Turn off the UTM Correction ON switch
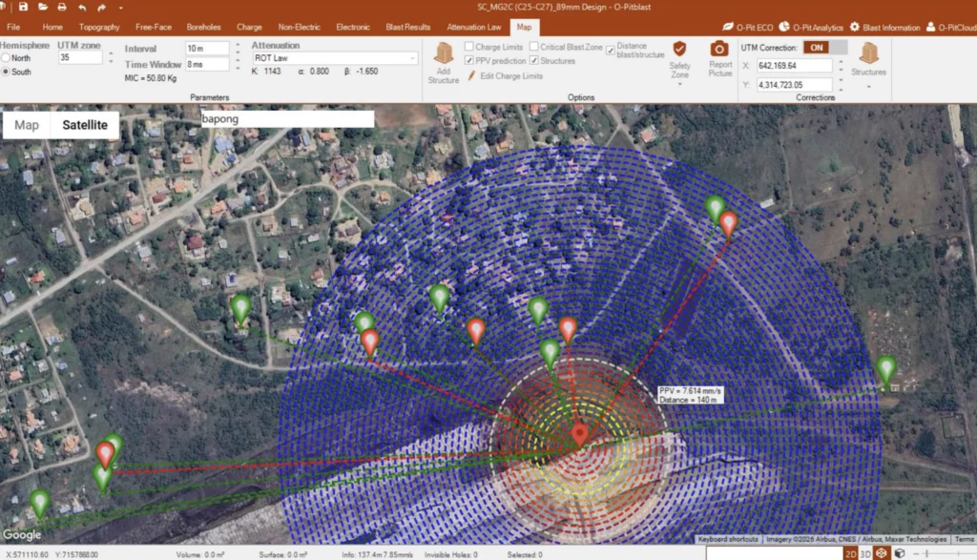This screenshot has height=560, width=977. click(825, 48)
